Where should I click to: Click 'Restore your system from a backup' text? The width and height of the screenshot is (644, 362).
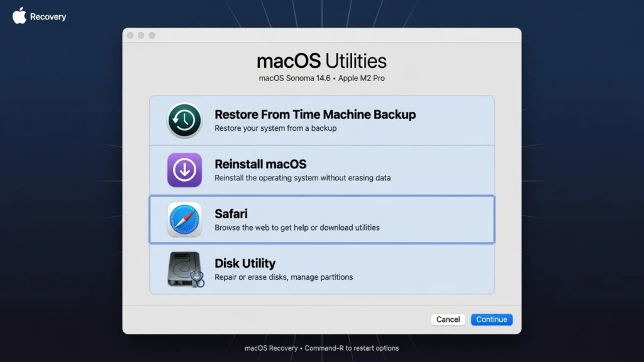point(275,128)
